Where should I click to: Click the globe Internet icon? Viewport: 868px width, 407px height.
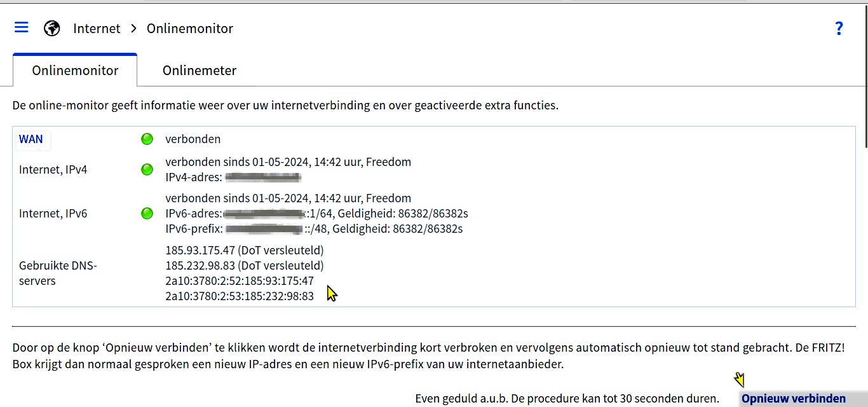point(52,28)
